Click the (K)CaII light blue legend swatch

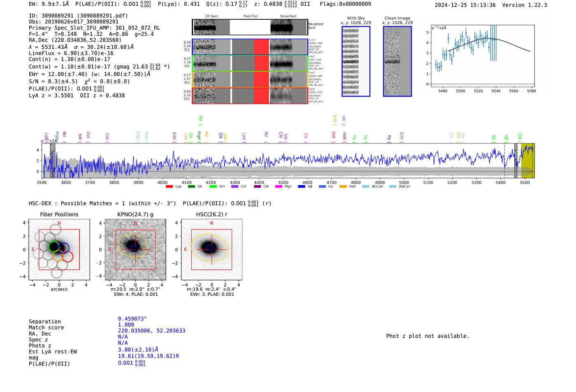[x=365, y=186]
